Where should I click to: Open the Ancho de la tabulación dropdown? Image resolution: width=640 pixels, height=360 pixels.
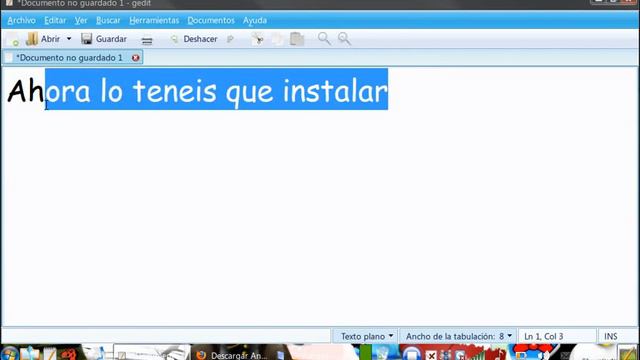pos(458,336)
